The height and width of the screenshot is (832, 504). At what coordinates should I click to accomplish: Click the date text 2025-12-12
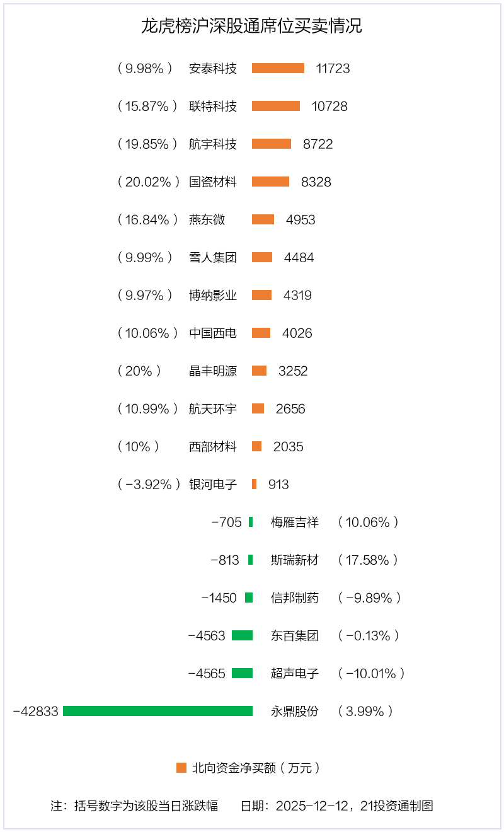[x=312, y=806]
